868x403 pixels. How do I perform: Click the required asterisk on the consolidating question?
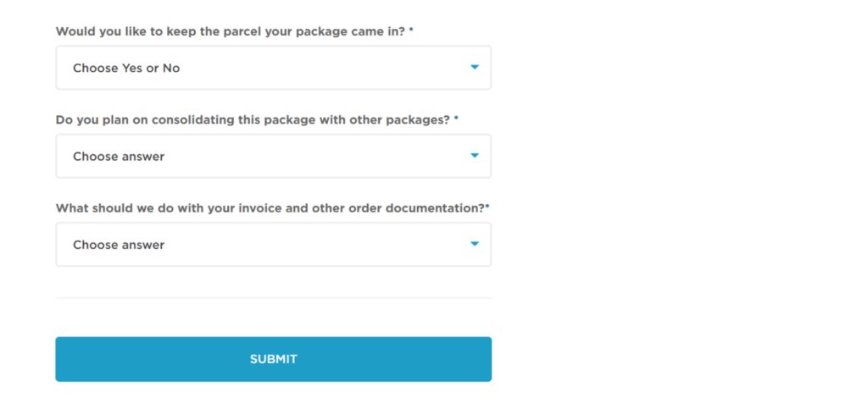click(456, 119)
